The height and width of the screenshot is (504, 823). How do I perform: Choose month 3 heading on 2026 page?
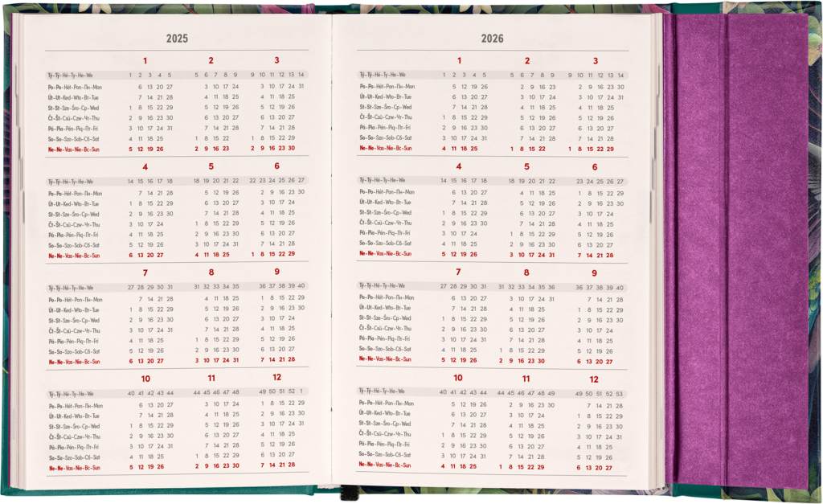coord(595,60)
